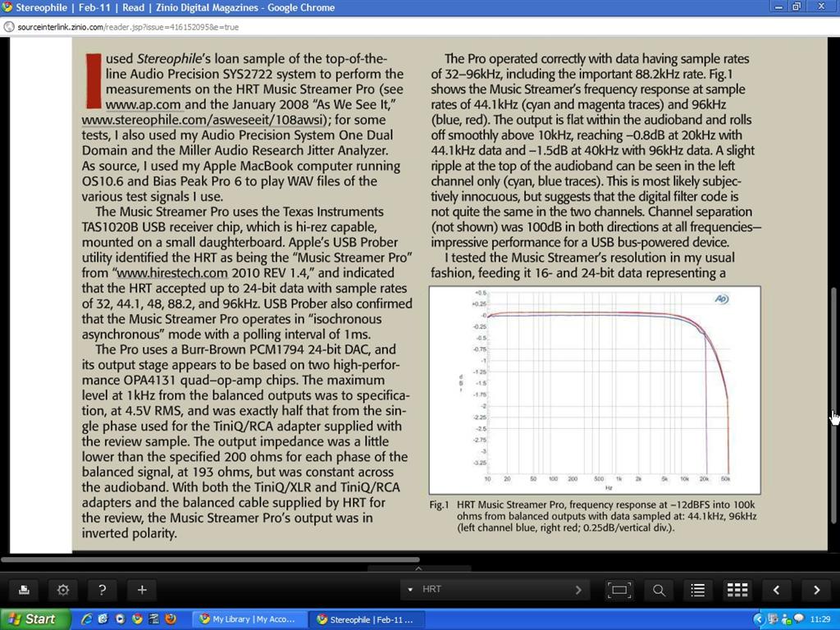Switch to My Library taskbar window

tap(249, 620)
